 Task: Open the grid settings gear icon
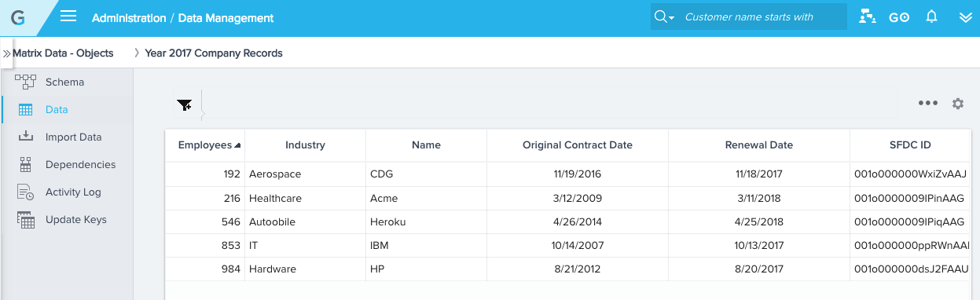pos(957,104)
